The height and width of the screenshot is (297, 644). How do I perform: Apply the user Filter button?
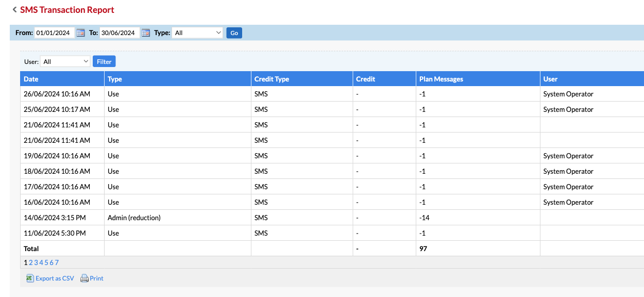tap(104, 61)
